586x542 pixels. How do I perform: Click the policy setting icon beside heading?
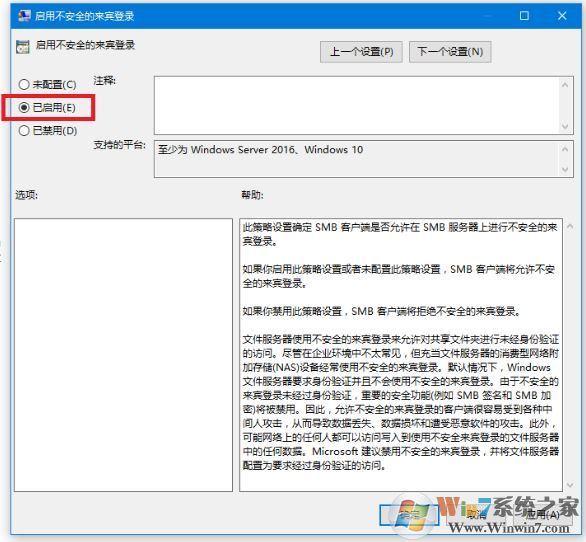(22, 47)
